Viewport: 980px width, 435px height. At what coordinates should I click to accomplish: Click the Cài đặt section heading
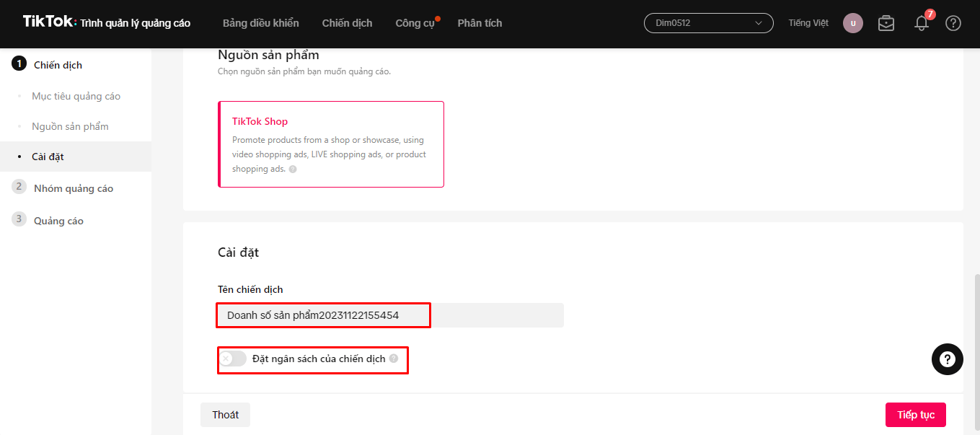coord(238,252)
